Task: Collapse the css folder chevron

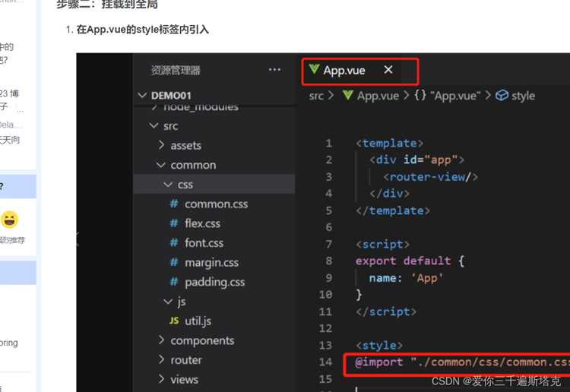Action: click(168, 185)
